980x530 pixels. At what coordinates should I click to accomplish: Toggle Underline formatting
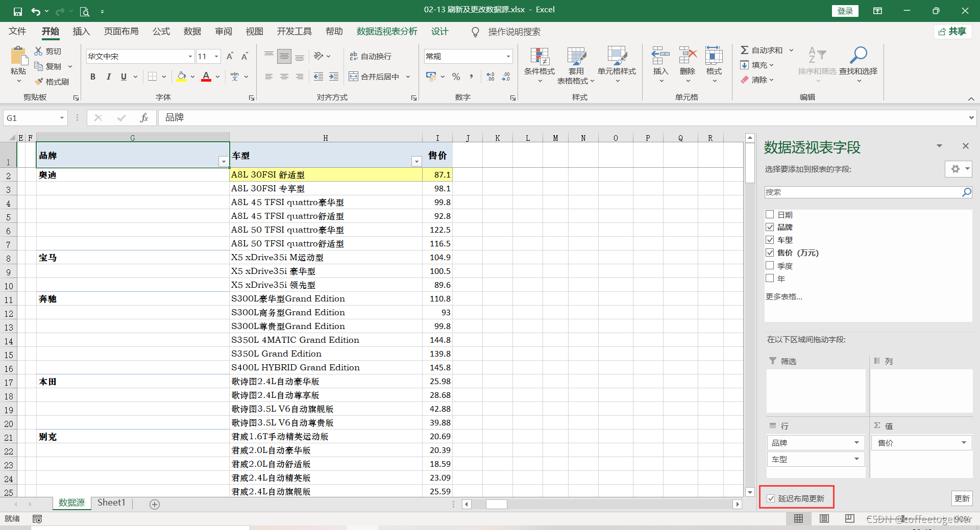tap(124, 77)
